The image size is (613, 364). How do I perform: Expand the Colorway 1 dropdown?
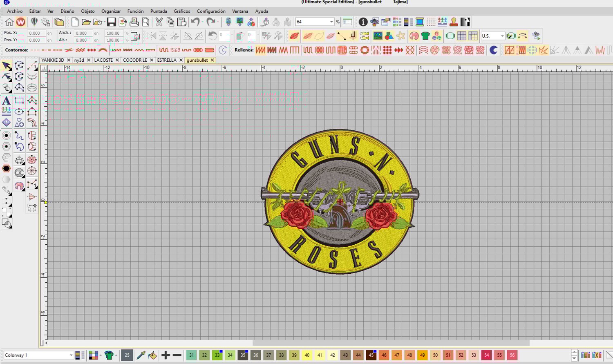click(71, 355)
